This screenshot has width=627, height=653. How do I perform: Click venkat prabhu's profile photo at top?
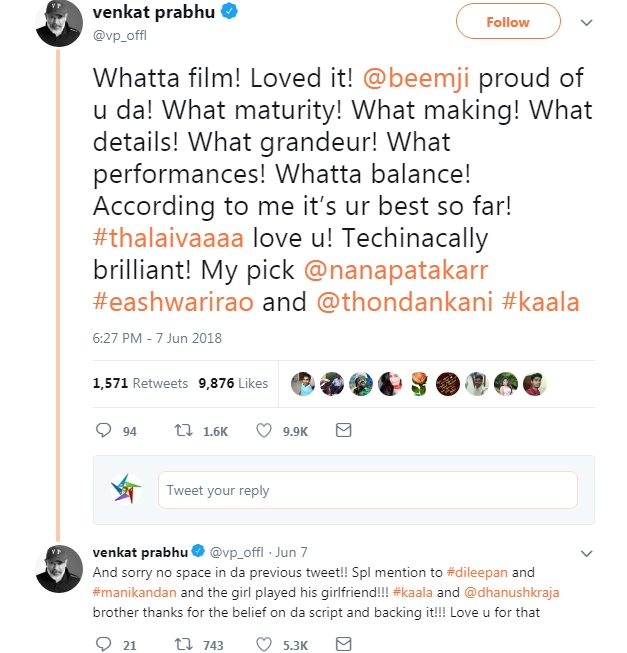(59, 23)
